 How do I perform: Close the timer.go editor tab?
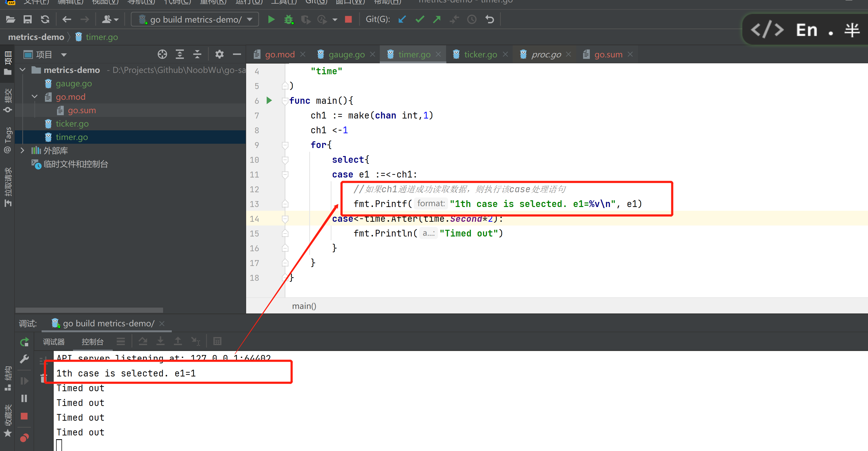(438, 54)
